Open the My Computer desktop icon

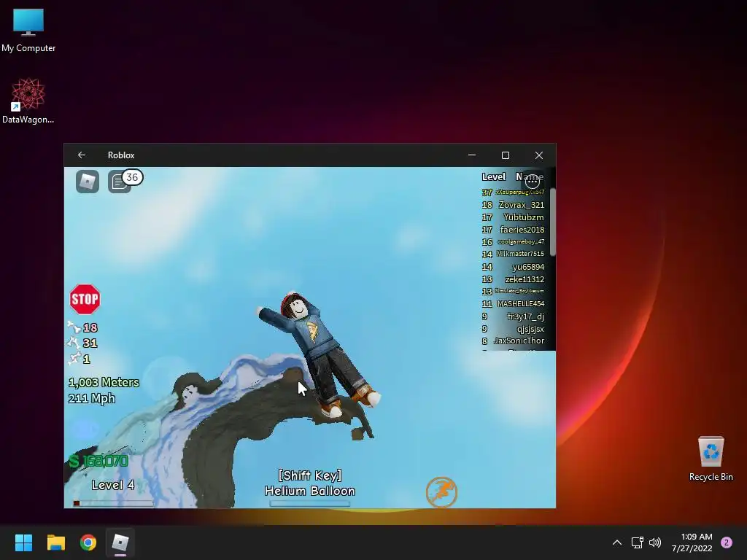(x=28, y=30)
